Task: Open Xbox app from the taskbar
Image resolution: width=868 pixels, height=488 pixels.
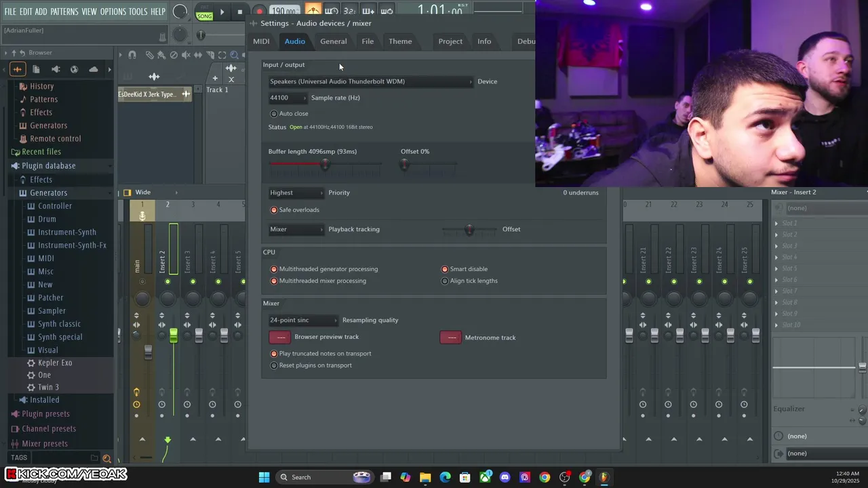Action: (485, 477)
